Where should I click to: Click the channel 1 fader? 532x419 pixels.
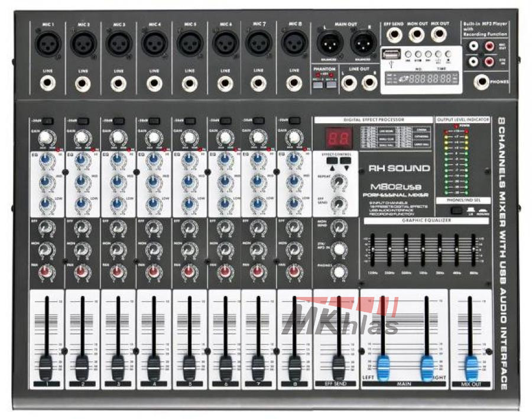tap(46, 368)
